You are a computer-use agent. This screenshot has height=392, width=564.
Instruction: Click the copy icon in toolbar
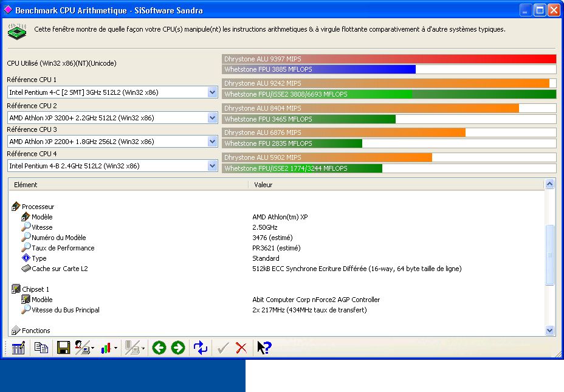click(x=41, y=348)
